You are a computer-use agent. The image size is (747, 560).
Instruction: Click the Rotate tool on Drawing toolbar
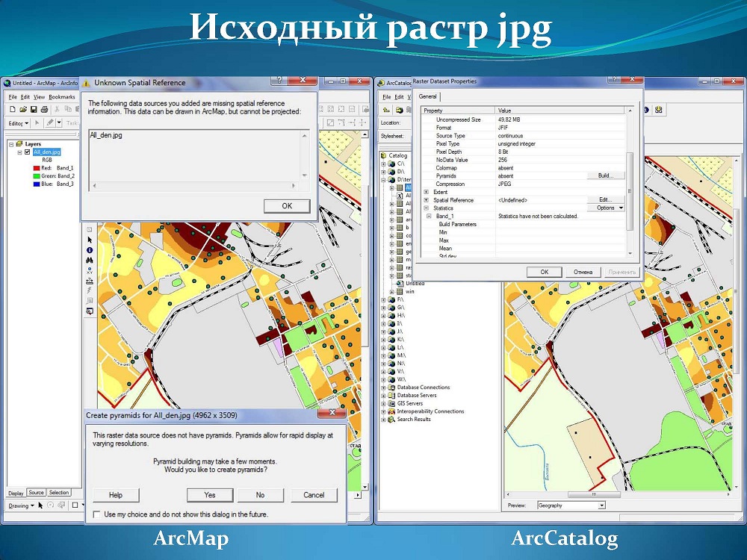[51, 505]
